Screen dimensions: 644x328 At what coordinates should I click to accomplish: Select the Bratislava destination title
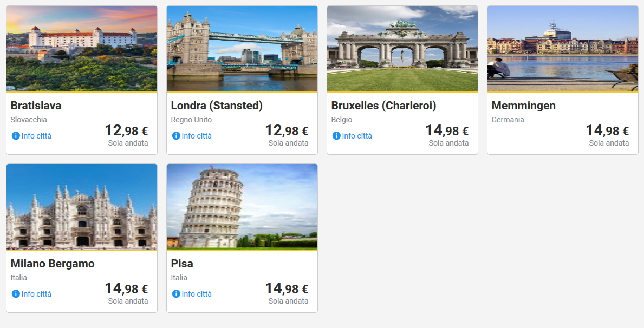36,106
